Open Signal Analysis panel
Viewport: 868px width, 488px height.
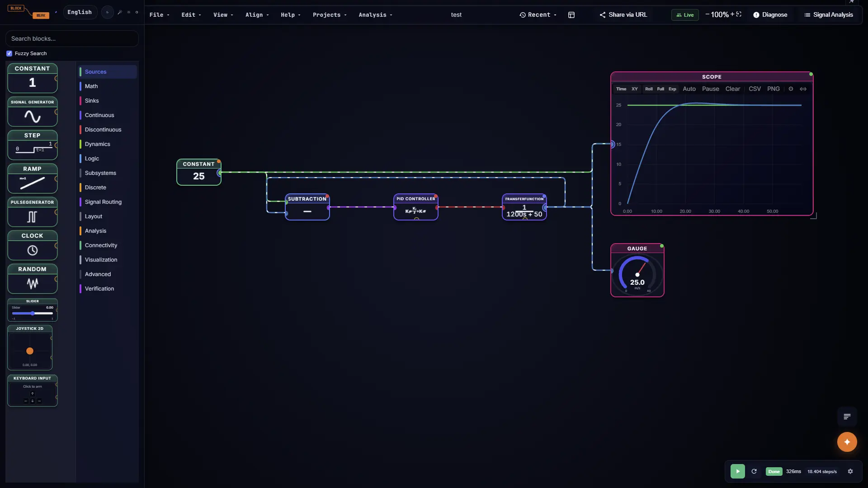click(x=829, y=15)
